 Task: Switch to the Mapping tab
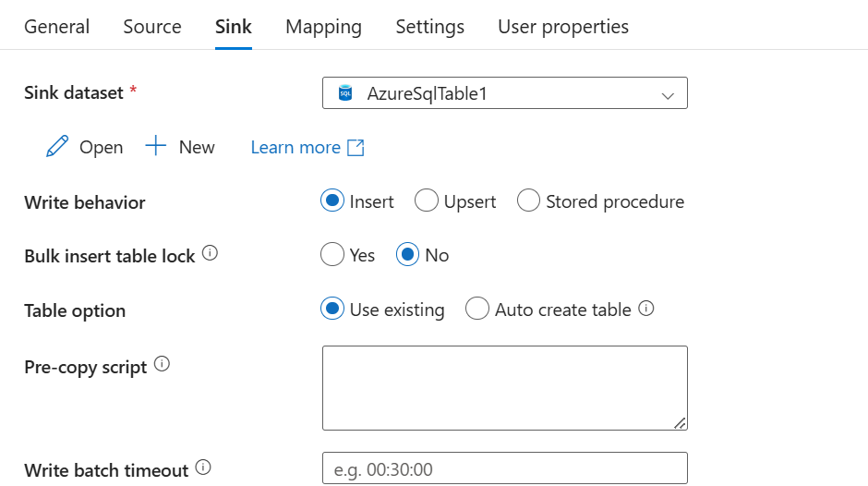point(323,27)
